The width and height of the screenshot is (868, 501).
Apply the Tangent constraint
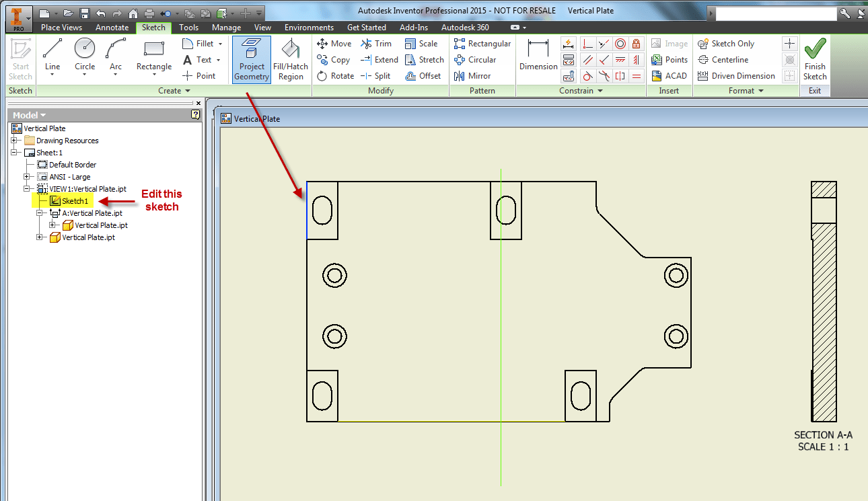(x=587, y=75)
